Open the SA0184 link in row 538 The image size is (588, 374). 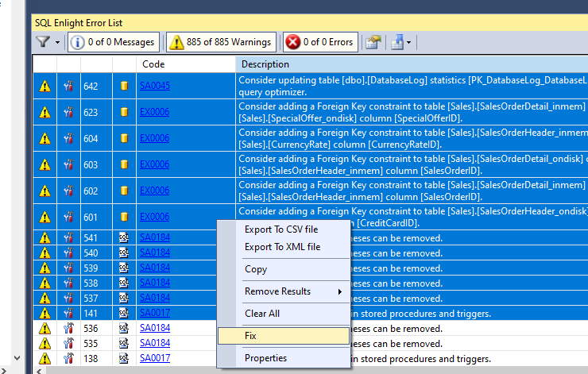pyautogui.click(x=155, y=283)
